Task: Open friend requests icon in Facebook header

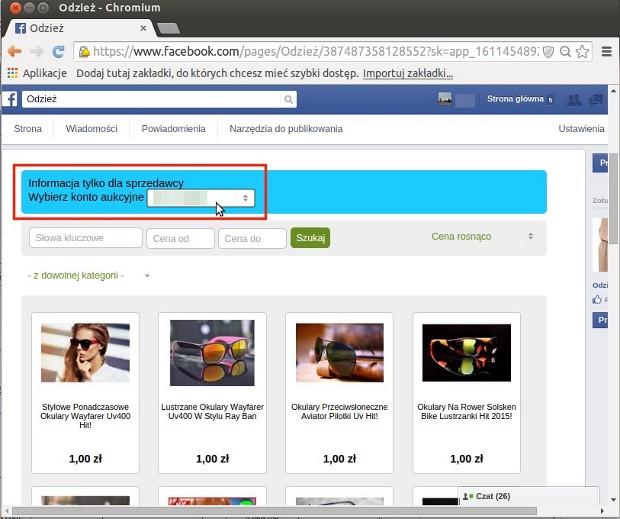Action: click(575, 99)
